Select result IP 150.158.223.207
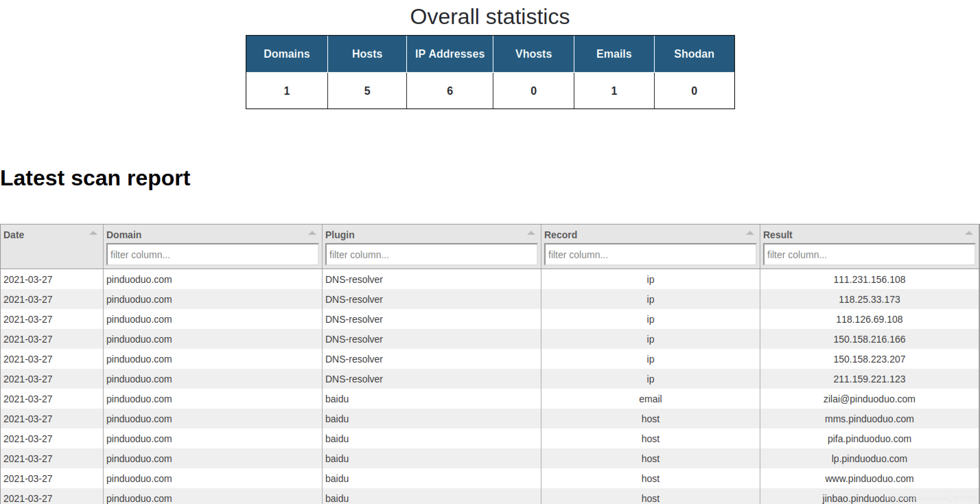The height and width of the screenshot is (504, 980). [x=869, y=359]
